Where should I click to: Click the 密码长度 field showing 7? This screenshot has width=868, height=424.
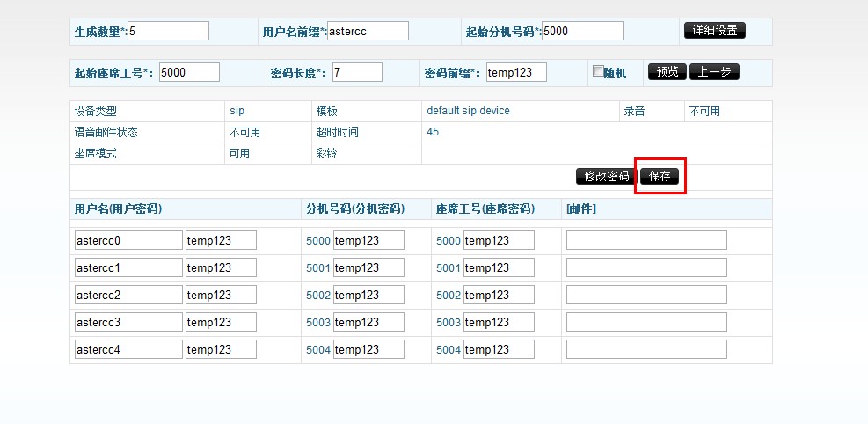[357, 72]
